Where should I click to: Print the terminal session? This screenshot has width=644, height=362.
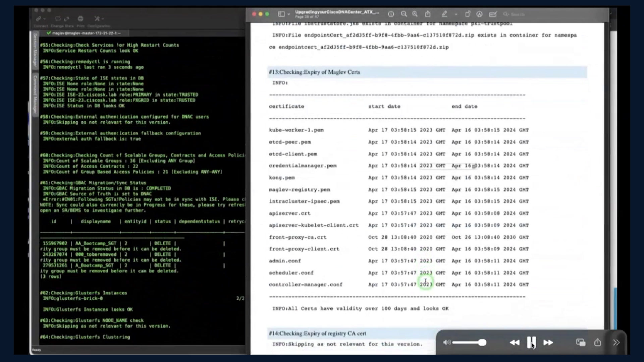80,19
